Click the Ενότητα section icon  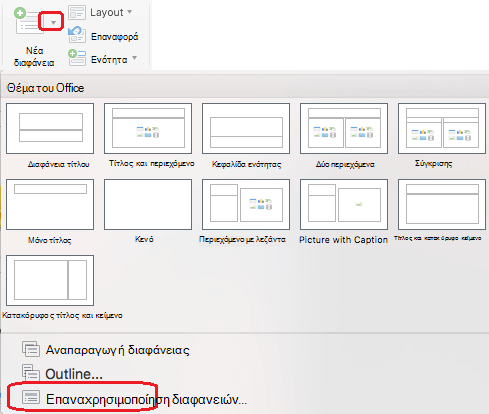point(77,57)
